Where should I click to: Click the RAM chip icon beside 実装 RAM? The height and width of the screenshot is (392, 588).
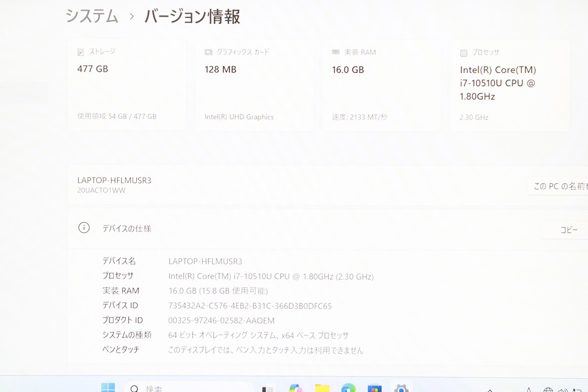pos(336,52)
